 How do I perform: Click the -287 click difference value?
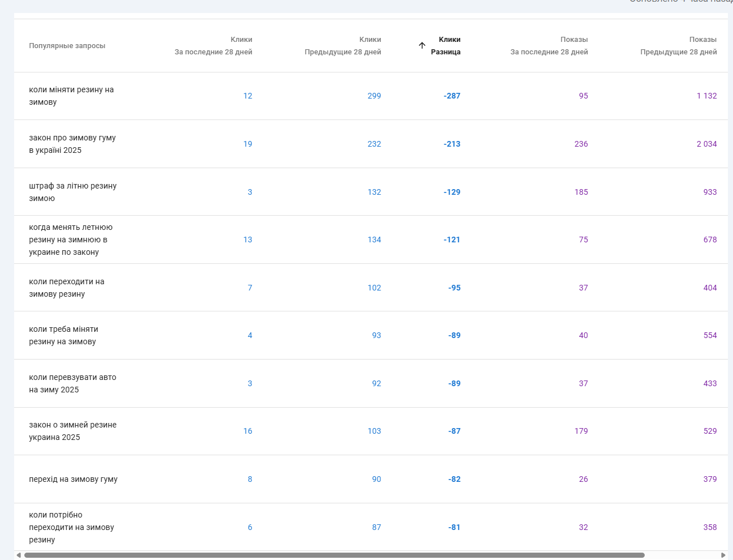point(452,96)
